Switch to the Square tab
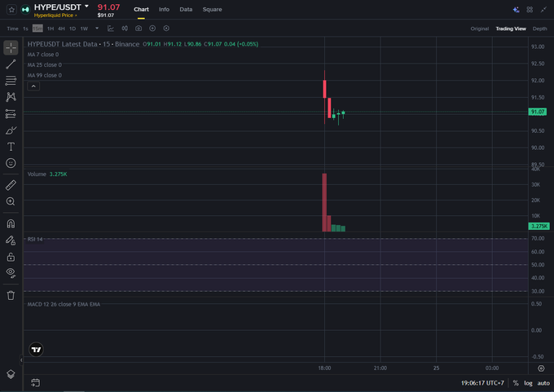Image resolution: width=554 pixels, height=392 pixels. point(212,10)
